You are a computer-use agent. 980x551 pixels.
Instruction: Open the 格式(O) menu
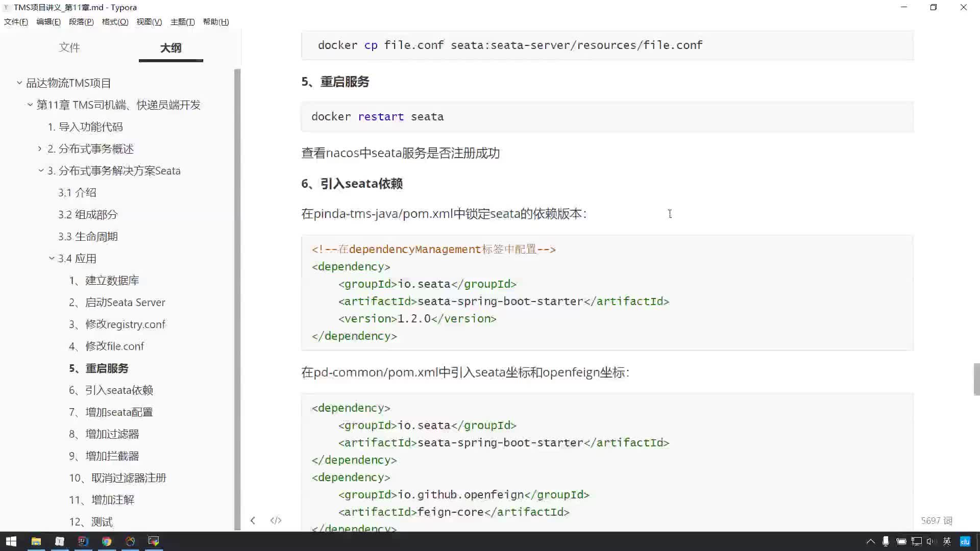tap(115, 22)
